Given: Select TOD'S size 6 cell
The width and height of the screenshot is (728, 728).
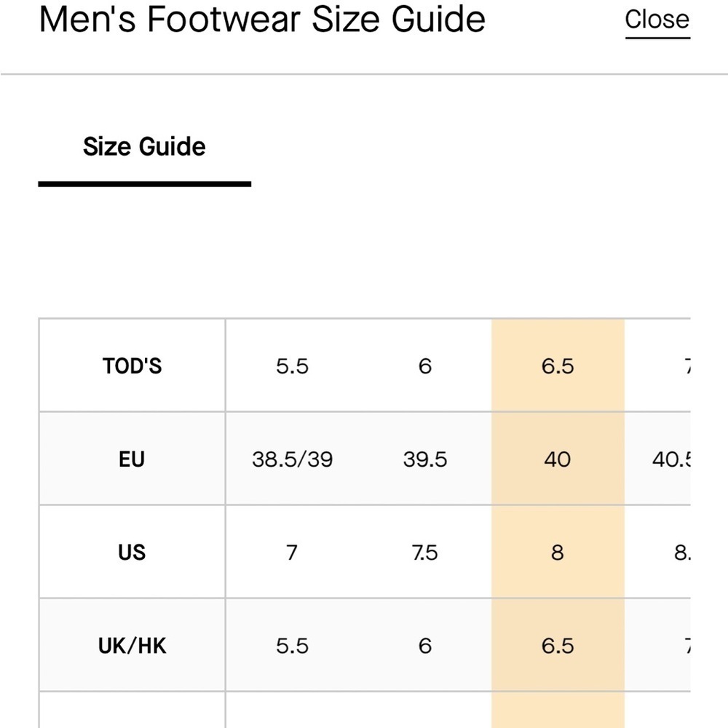Looking at the screenshot, I should (425, 365).
